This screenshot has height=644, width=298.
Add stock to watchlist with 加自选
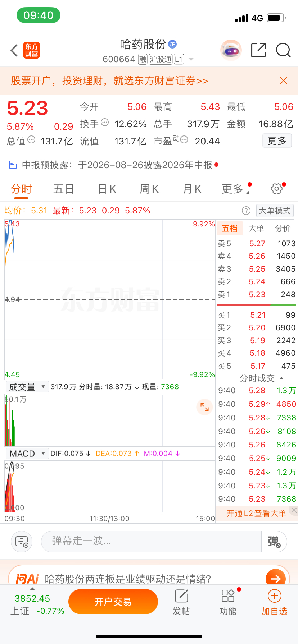click(x=274, y=602)
